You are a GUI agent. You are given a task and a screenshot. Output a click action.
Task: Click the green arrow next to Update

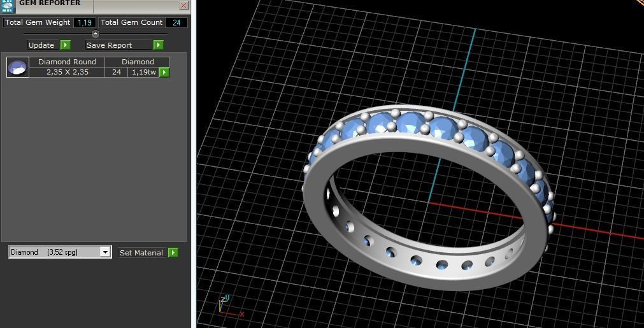point(66,45)
